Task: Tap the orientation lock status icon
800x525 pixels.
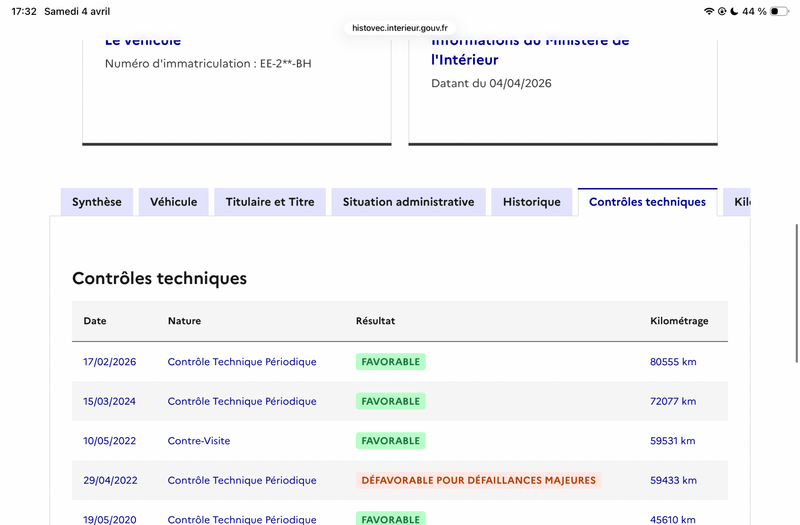Action: coord(721,11)
